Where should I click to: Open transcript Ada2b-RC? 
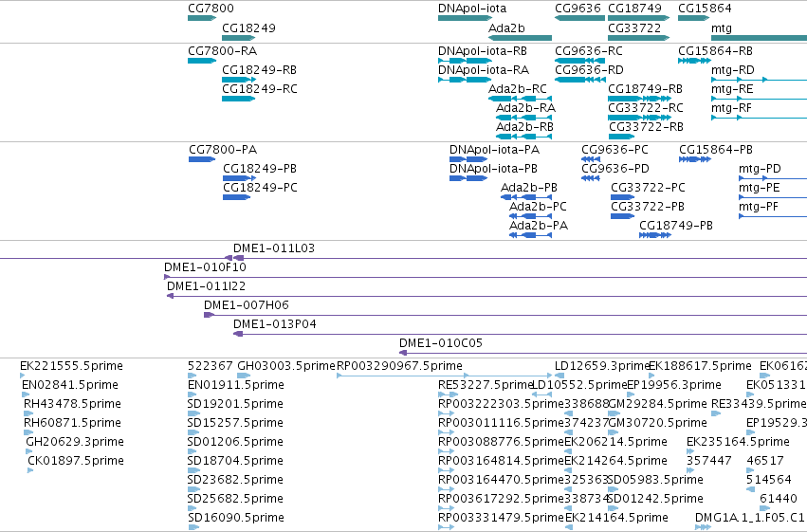(520, 99)
